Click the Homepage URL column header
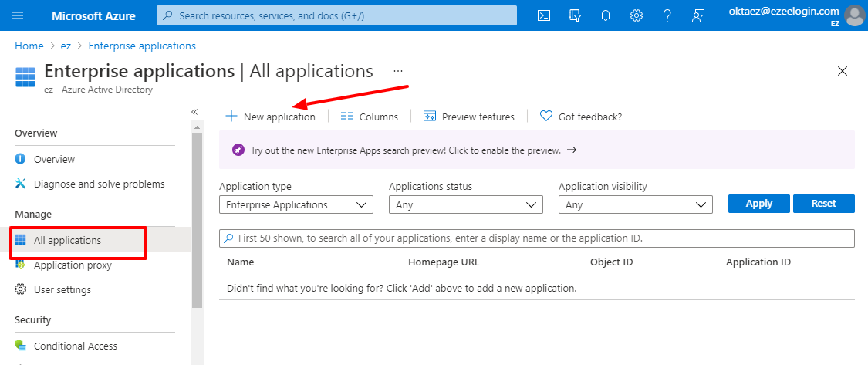 [444, 262]
